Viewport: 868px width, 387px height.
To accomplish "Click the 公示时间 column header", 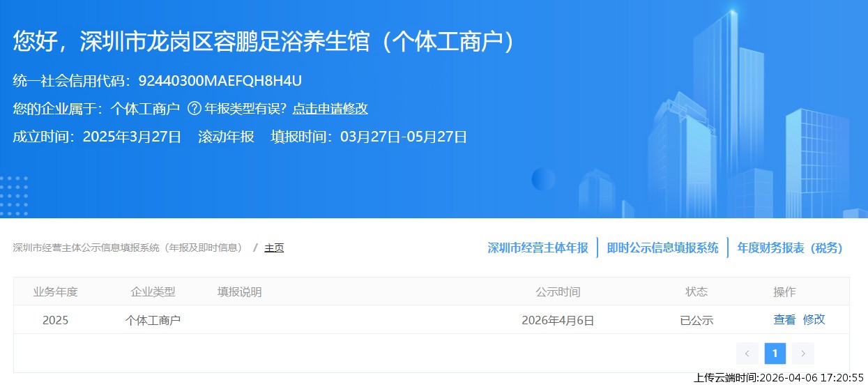I will 558,291.
